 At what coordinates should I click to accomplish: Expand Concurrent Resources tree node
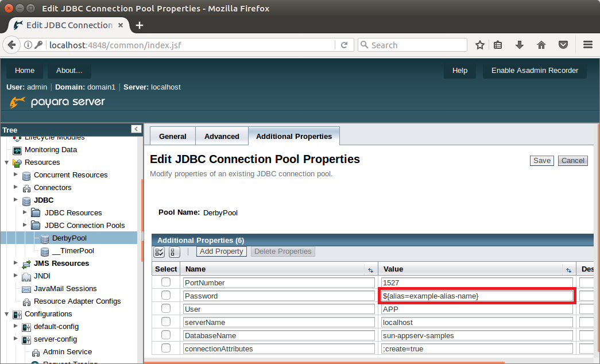tap(16, 175)
